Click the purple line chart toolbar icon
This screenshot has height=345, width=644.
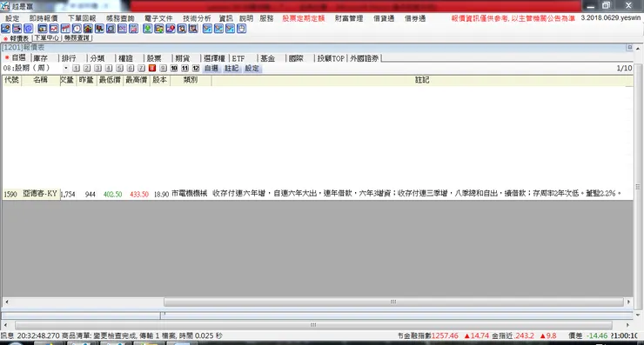122,29
